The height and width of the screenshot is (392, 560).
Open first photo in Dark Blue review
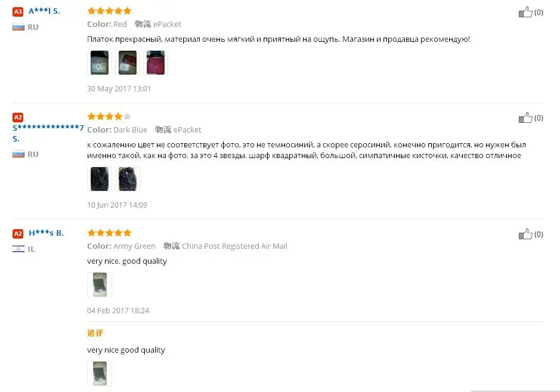100,178
